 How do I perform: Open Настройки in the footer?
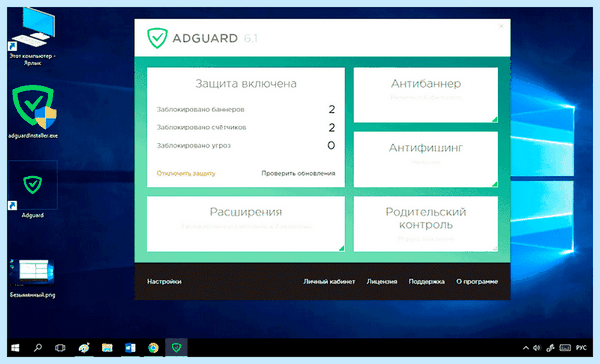click(164, 281)
